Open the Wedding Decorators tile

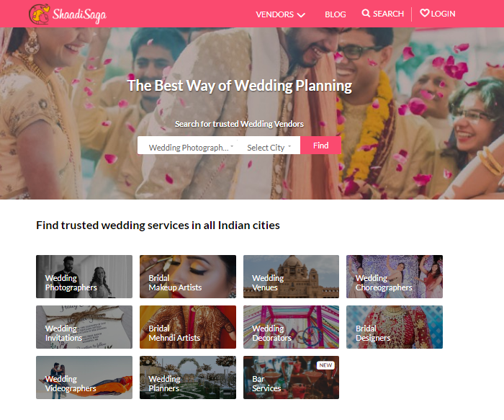coord(291,327)
